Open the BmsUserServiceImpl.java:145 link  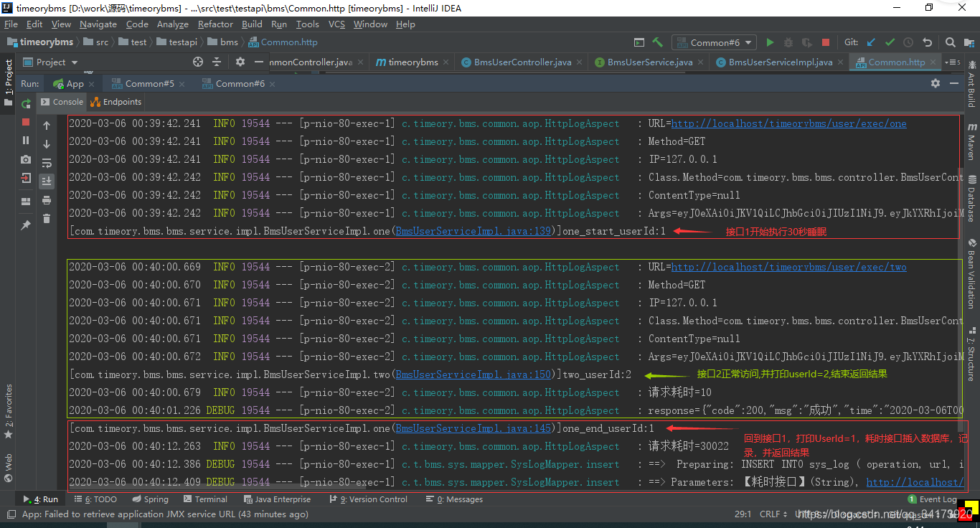[473, 428]
